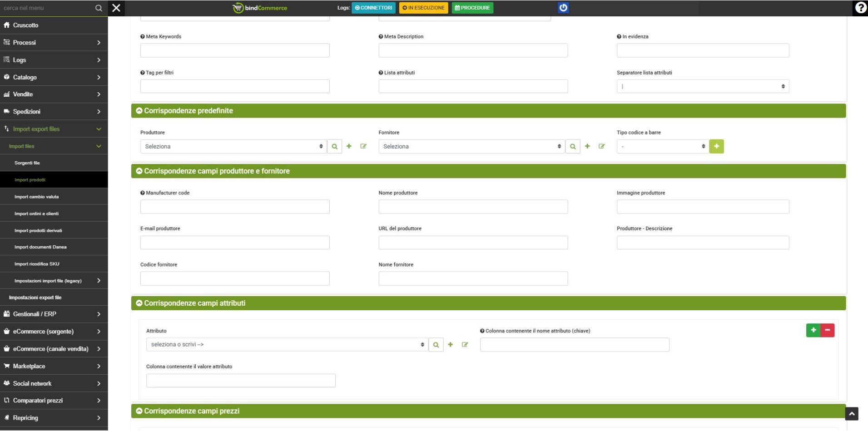
Task: Open the Separatore lista attributi dropdown
Action: click(703, 86)
